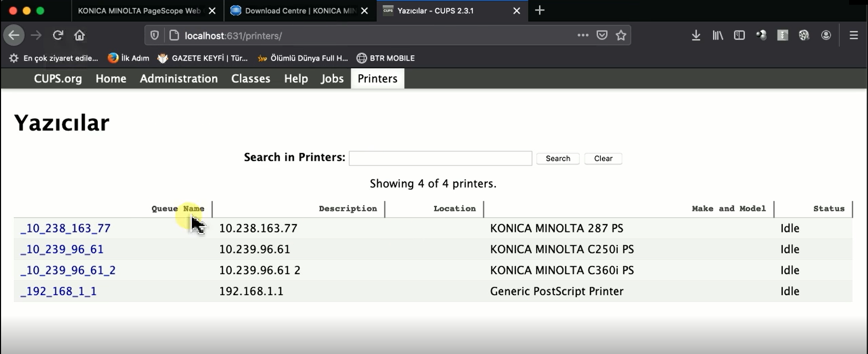
Task: Open the page actions three-dot menu
Action: [x=583, y=35]
